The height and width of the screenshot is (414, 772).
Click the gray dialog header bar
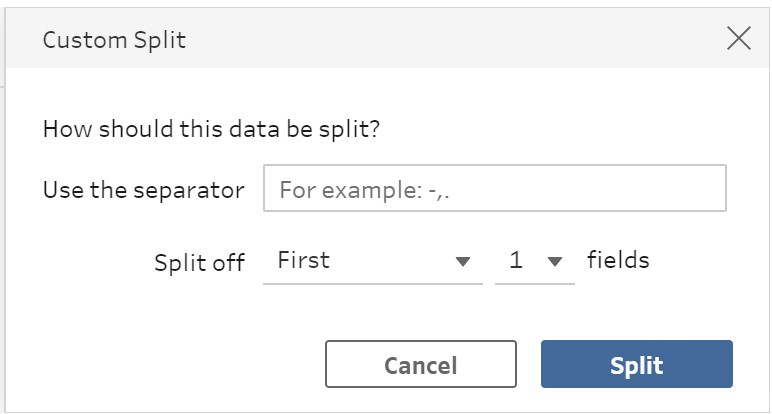coord(400,40)
